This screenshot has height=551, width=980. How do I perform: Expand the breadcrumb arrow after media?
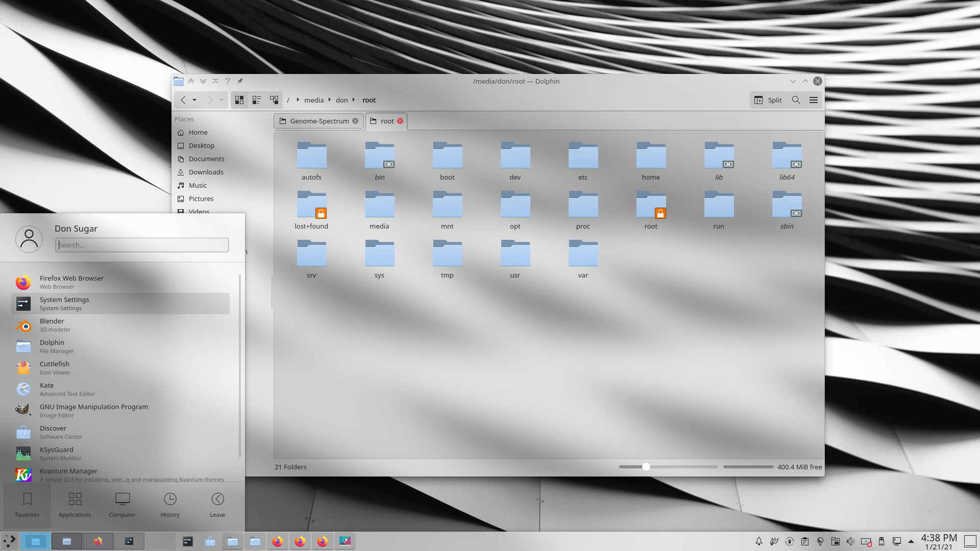point(330,99)
